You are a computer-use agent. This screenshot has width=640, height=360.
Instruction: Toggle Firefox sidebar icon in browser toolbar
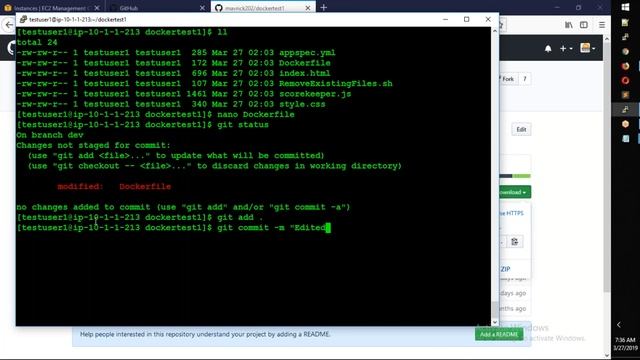584,25
